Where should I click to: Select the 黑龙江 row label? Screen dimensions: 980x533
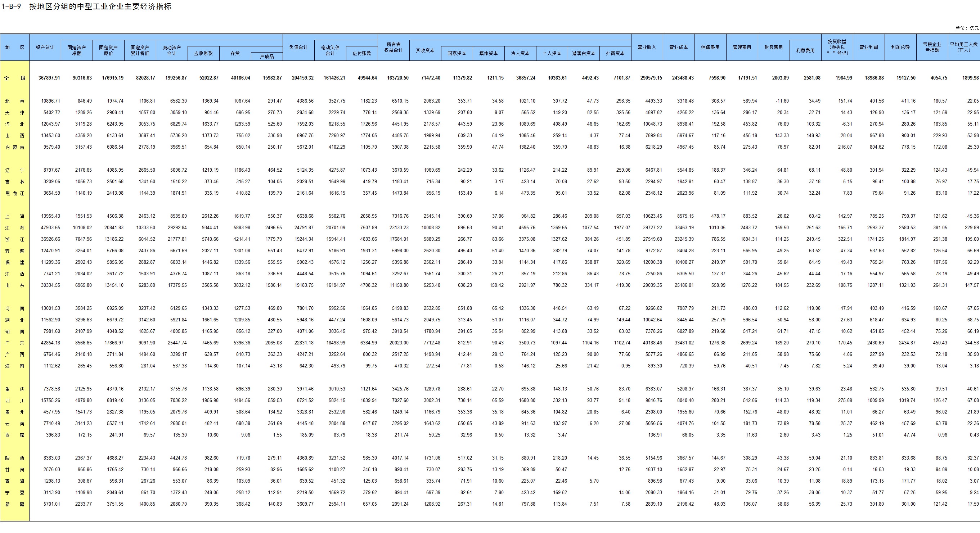click(x=15, y=193)
